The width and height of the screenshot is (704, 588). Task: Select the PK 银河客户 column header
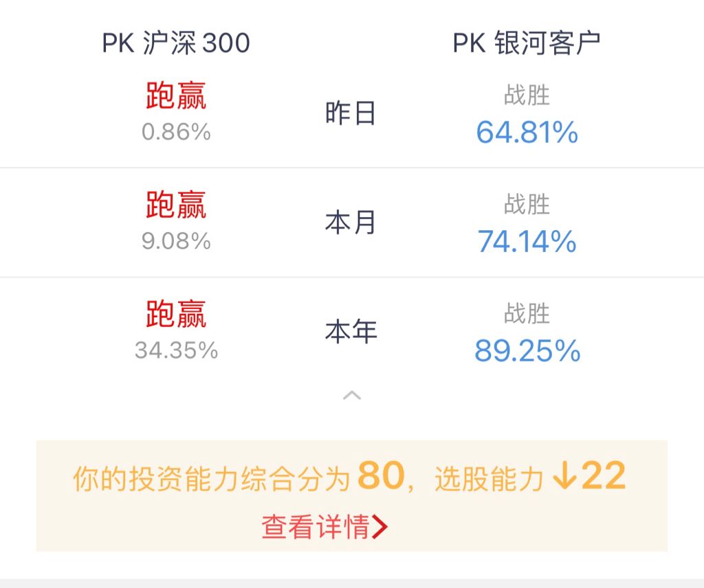tap(527, 43)
